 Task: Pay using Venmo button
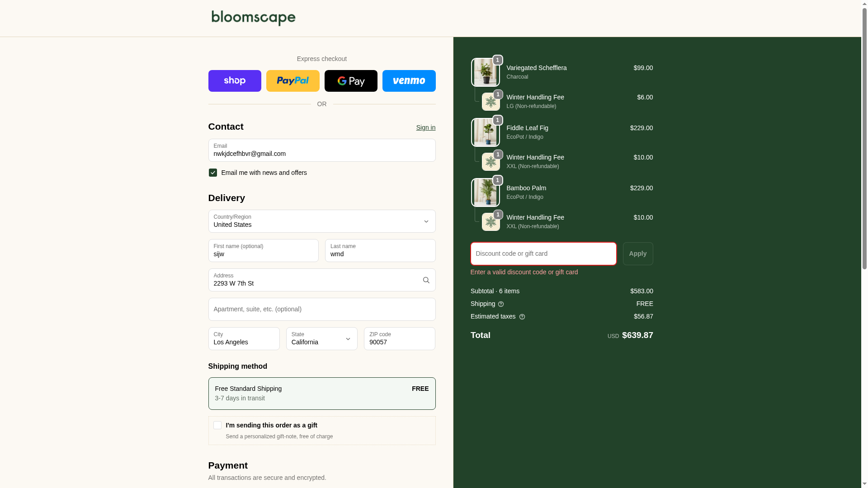[x=409, y=81]
